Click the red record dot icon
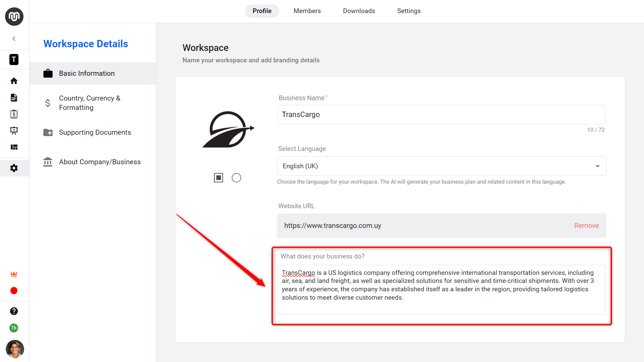The image size is (644, 362). click(x=14, y=291)
